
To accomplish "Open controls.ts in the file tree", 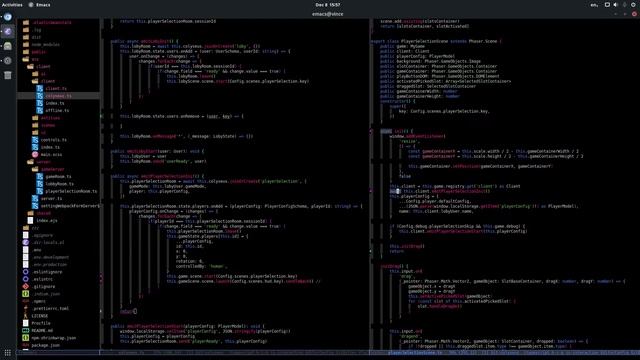I will tap(54, 140).
